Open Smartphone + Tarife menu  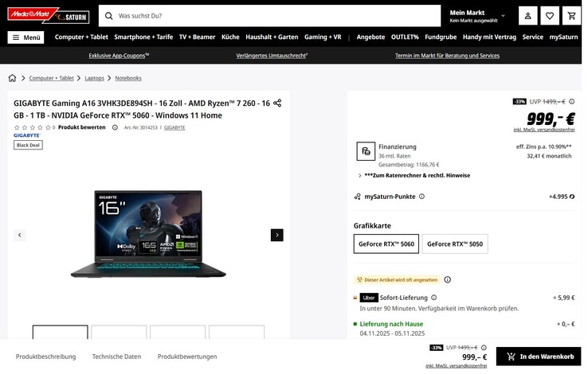pos(143,37)
